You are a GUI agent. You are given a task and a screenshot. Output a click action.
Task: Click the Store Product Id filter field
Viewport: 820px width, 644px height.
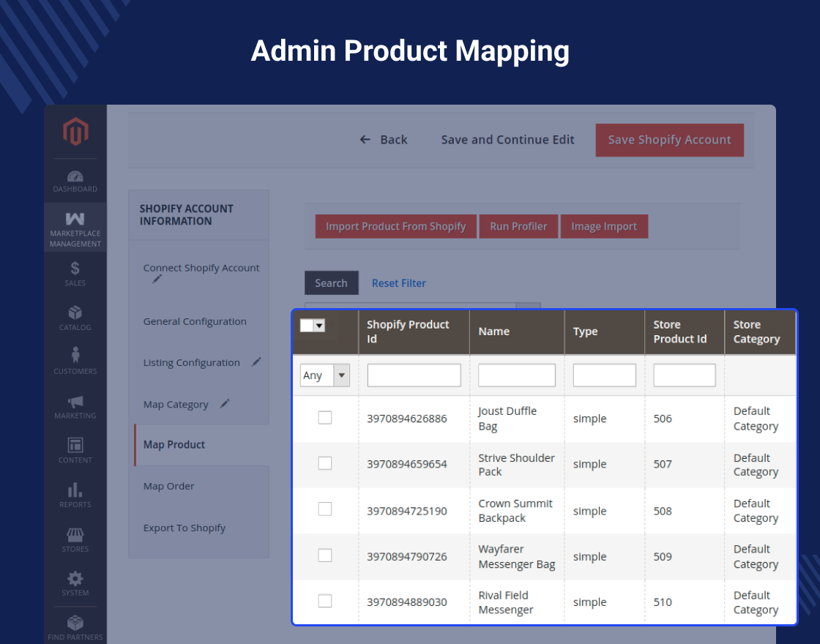pos(685,375)
